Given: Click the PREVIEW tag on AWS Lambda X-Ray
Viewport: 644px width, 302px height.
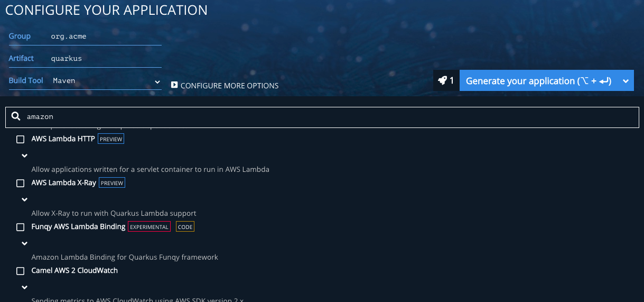Looking at the screenshot, I should click(111, 183).
